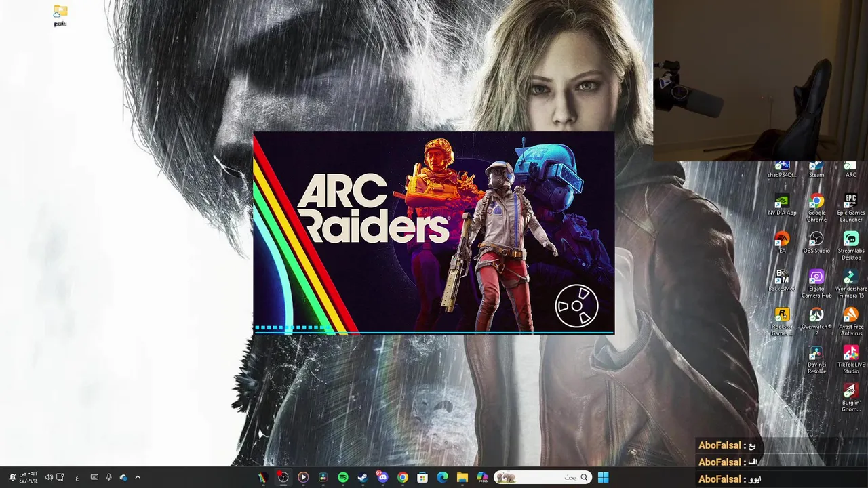This screenshot has height=488, width=868.
Task: Open the shadPS4 desktop shortcut
Action: pos(782,169)
